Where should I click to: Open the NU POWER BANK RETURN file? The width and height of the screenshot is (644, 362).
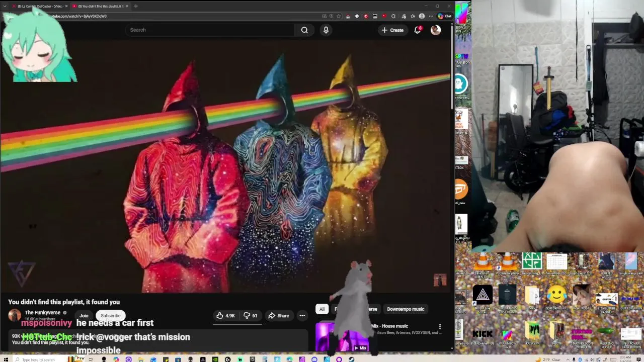coord(631,337)
